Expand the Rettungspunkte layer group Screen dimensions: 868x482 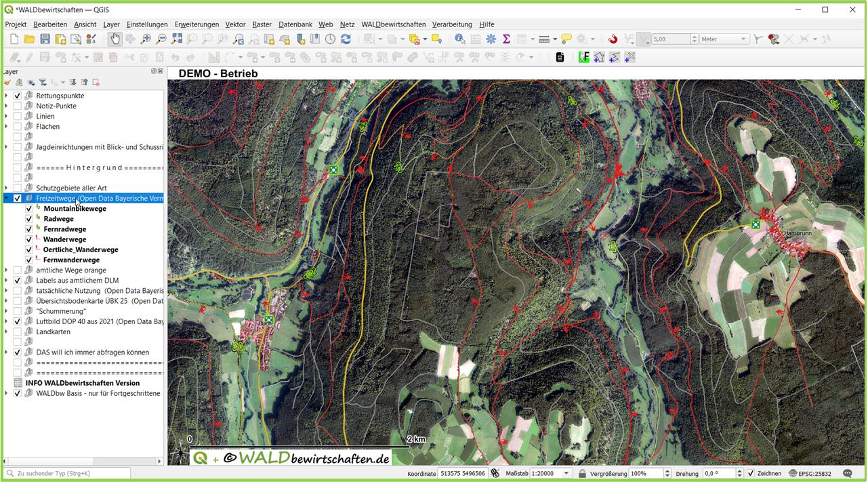pos(6,96)
